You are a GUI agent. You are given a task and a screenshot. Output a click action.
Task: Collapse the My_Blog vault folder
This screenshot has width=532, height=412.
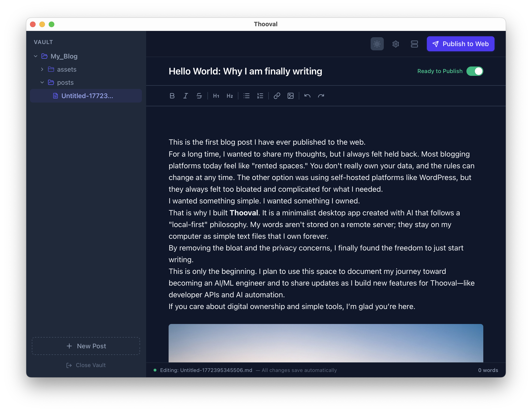[36, 56]
